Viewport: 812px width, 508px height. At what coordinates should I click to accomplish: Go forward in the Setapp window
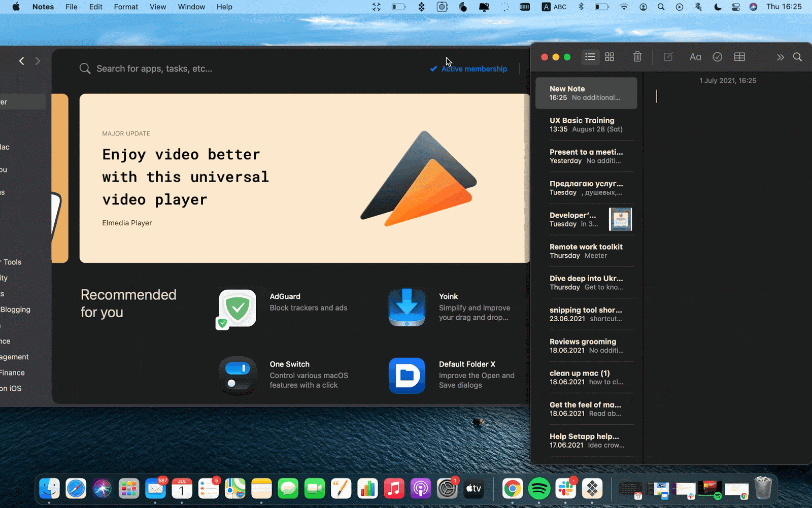(38, 61)
